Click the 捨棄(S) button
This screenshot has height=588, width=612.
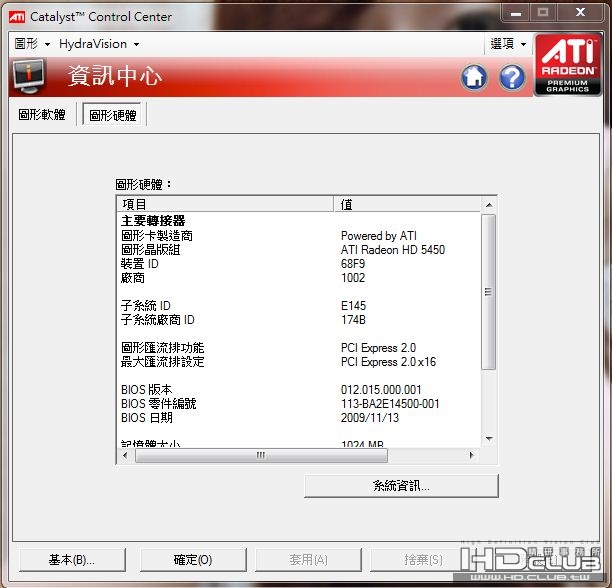[x=423, y=560]
